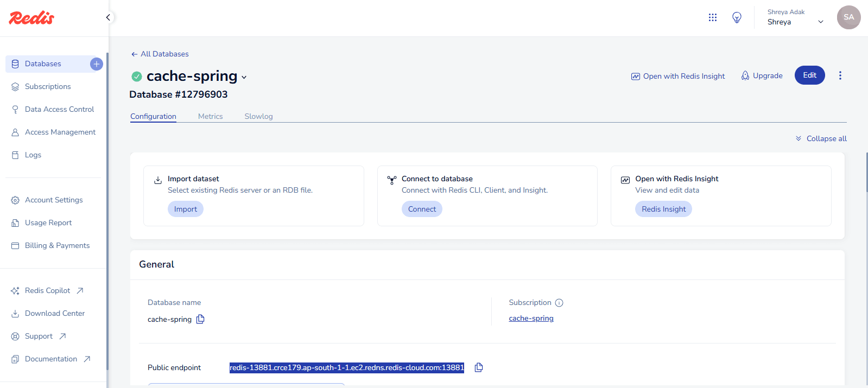The width and height of the screenshot is (868, 388).
Task: Open the lightbulb tips icon
Action: click(x=737, y=17)
